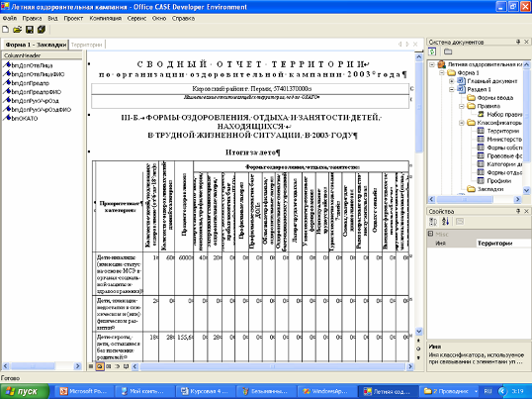Click the Categorized view icon in Свойства
532x399 pixels.
point(433,222)
